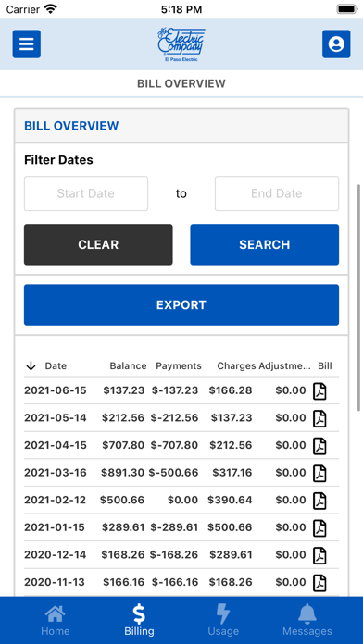The height and width of the screenshot is (644, 363).
Task: Click the Search button
Action: pos(264,244)
